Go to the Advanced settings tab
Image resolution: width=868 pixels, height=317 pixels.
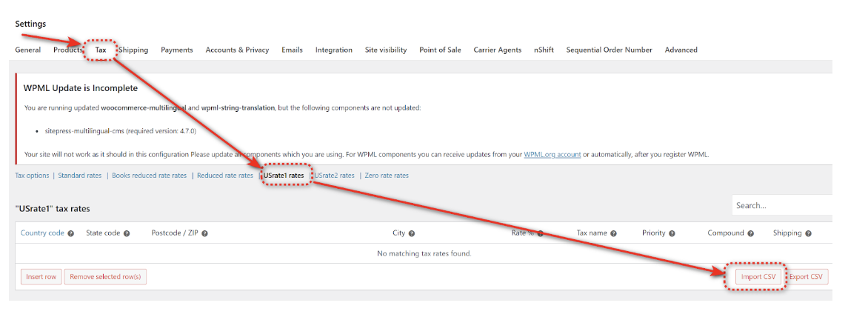click(x=681, y=50)
